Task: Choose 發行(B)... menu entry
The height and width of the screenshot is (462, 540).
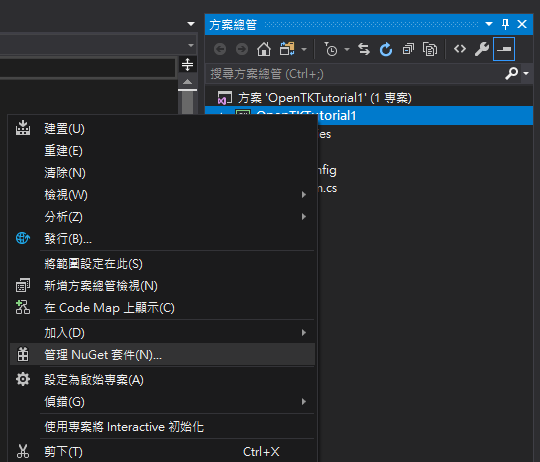Action: pyautogui.click(x=162, y=239)
